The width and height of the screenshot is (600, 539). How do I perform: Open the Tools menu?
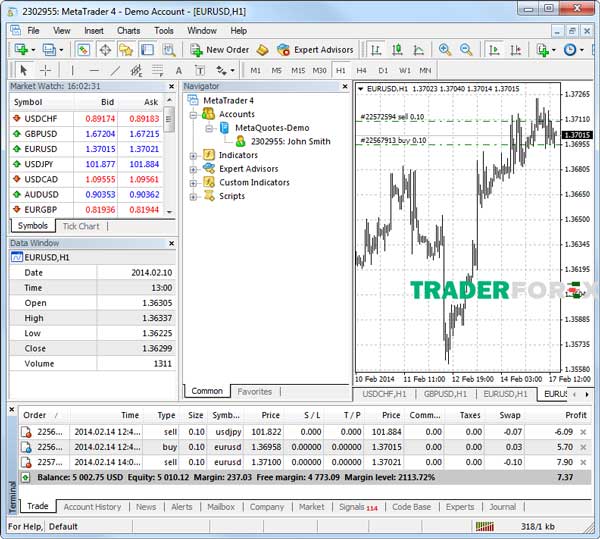(164, 31)
